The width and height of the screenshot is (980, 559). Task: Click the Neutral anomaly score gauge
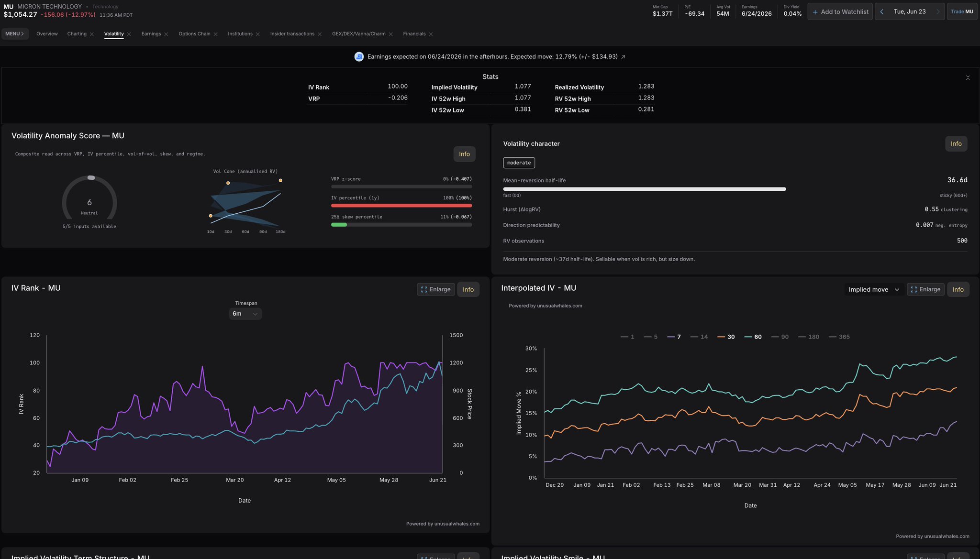click(89, 198)
